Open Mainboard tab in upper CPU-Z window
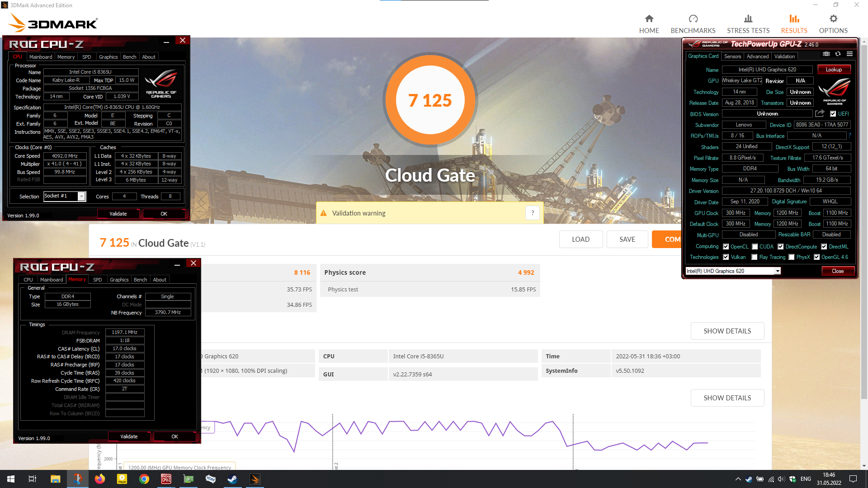The height and width of the screenshot is (488, 868). [41, 57]
